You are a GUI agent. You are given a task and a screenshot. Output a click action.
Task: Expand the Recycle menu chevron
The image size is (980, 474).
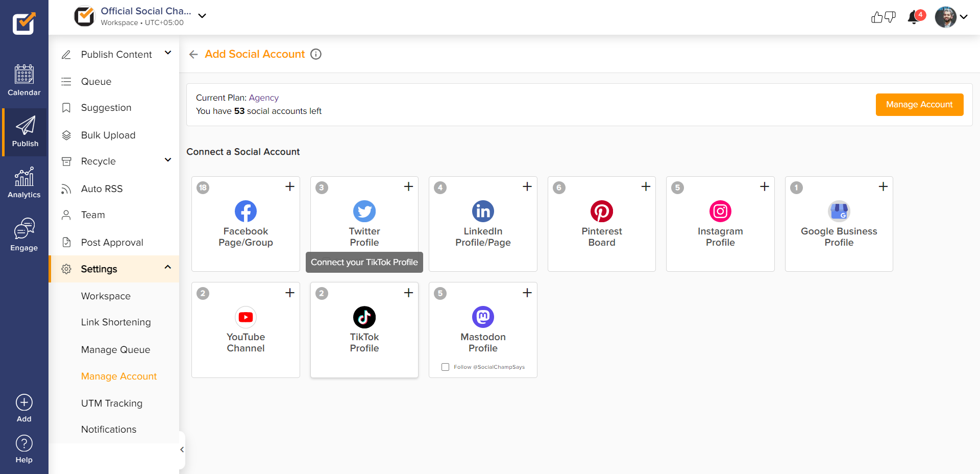tap(168, 160)
